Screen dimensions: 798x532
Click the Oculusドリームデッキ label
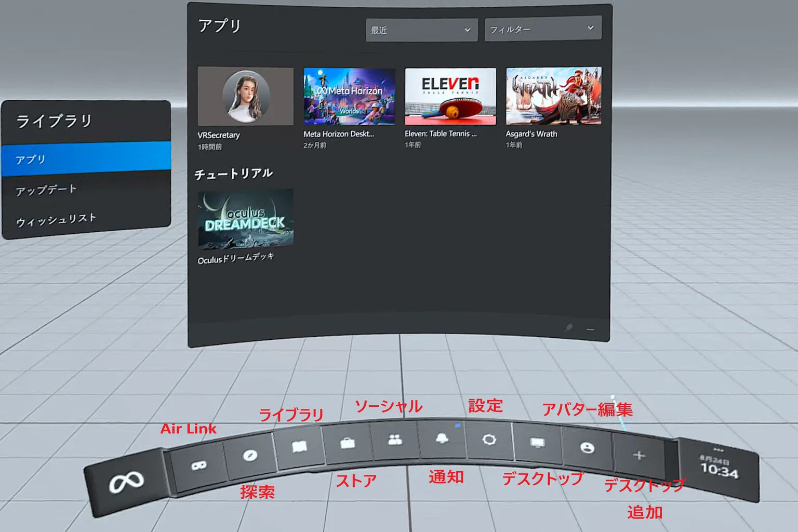point(236,258)
